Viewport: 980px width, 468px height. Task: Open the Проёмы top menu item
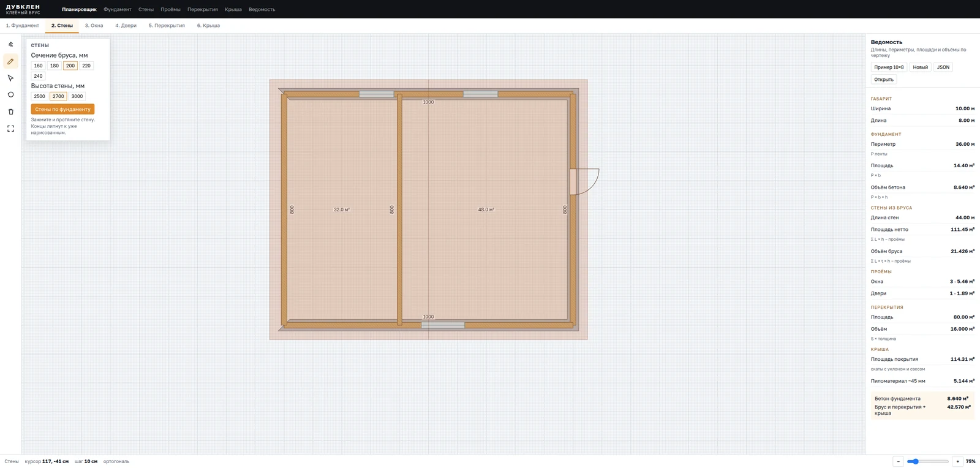click(x=170, y=9)
